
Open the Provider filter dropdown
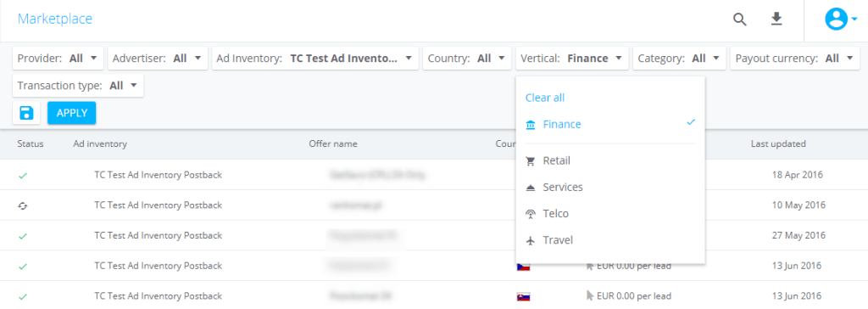tap(58, 59)
